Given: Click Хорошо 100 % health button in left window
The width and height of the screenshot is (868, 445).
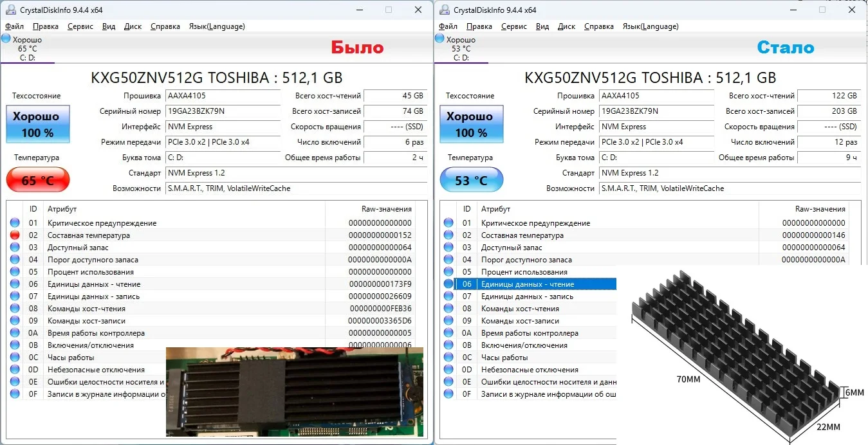Looking at the screenshot, I should 38,124.
